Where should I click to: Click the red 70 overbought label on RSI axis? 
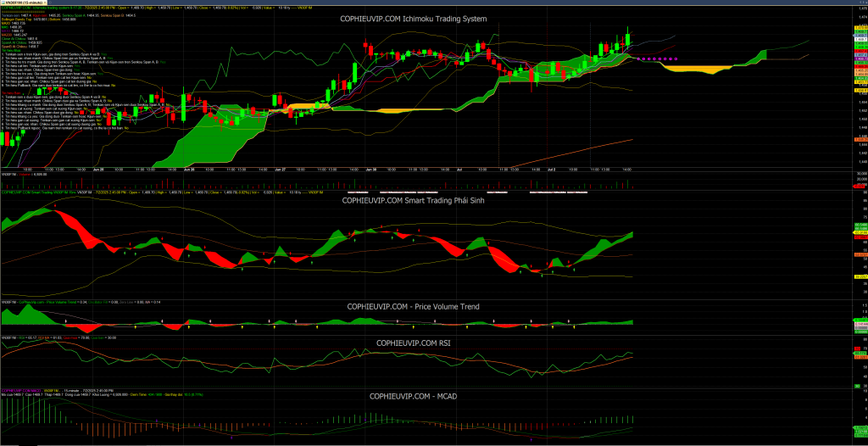pos(858,348)
